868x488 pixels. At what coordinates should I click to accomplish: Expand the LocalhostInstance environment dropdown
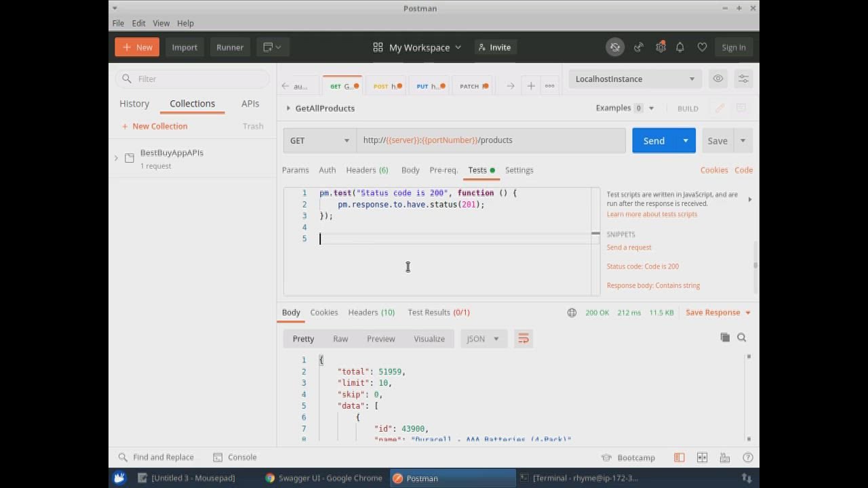635,79
